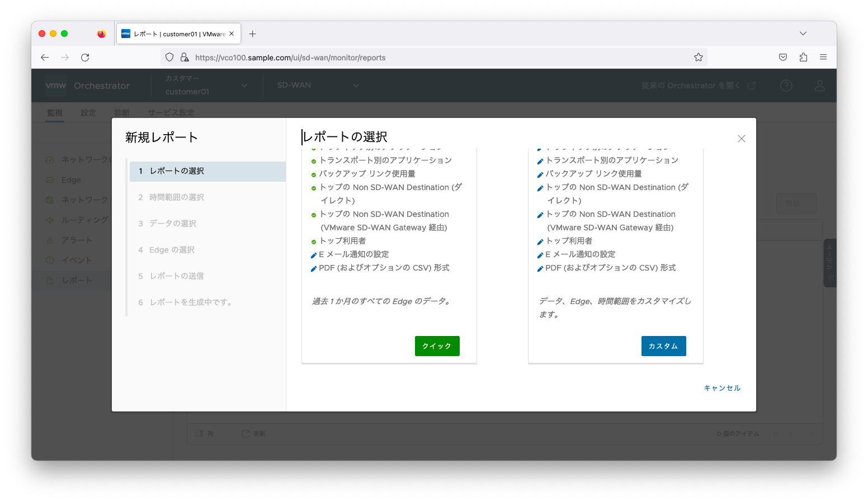This screenshot has height=502, width=868.
Task: Open the browser extensions puzzle icon
Action: tap(803, 57)
